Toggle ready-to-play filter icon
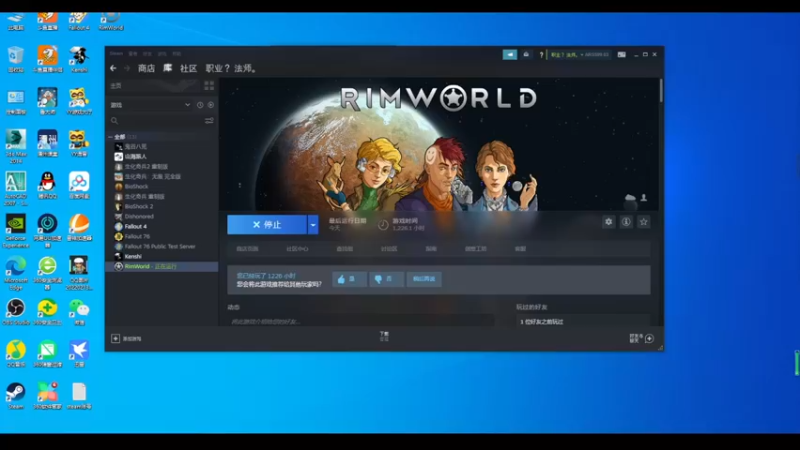This screenshot has width=800, height=450. pos(211,105)
